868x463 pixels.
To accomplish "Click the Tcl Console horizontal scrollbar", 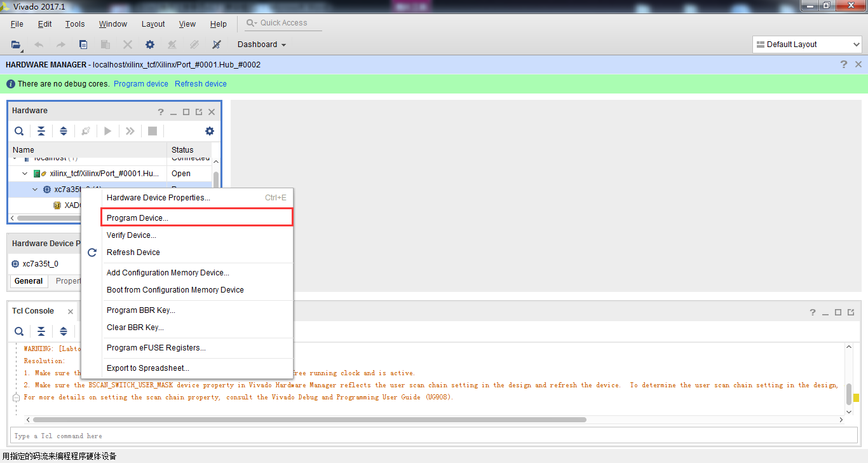I will point(309,420).
